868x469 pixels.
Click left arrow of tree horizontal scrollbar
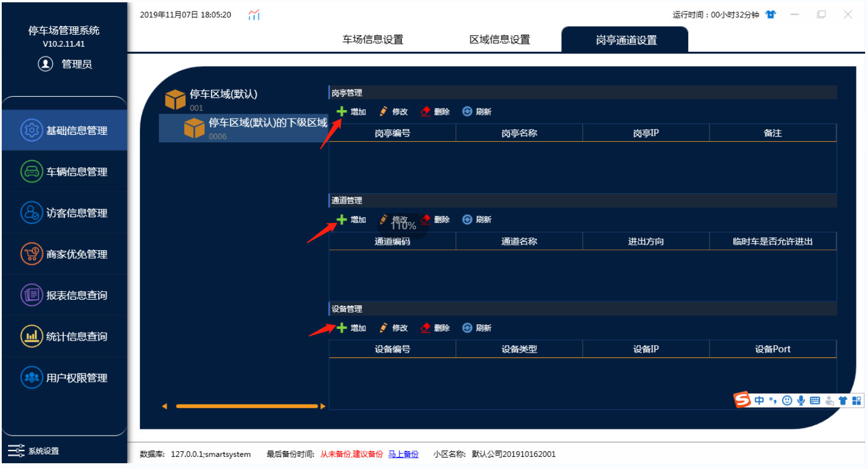point(165,406)
